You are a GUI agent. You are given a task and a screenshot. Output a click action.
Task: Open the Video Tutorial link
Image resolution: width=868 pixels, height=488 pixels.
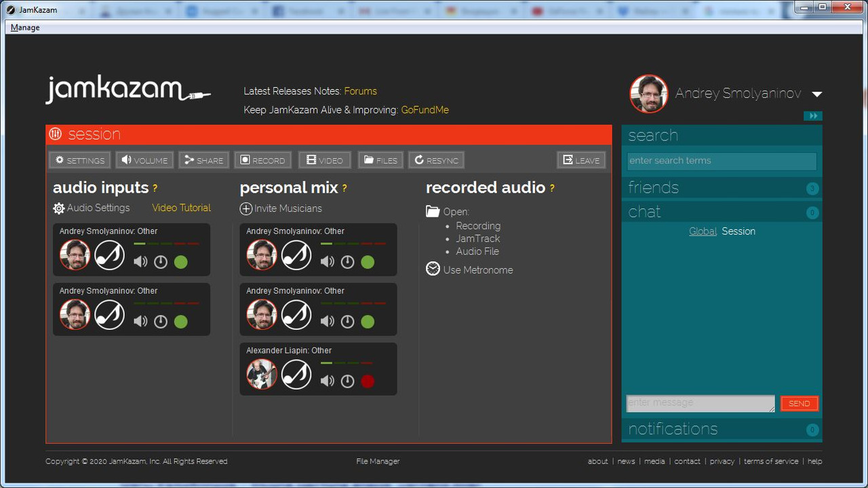point(181,208)
